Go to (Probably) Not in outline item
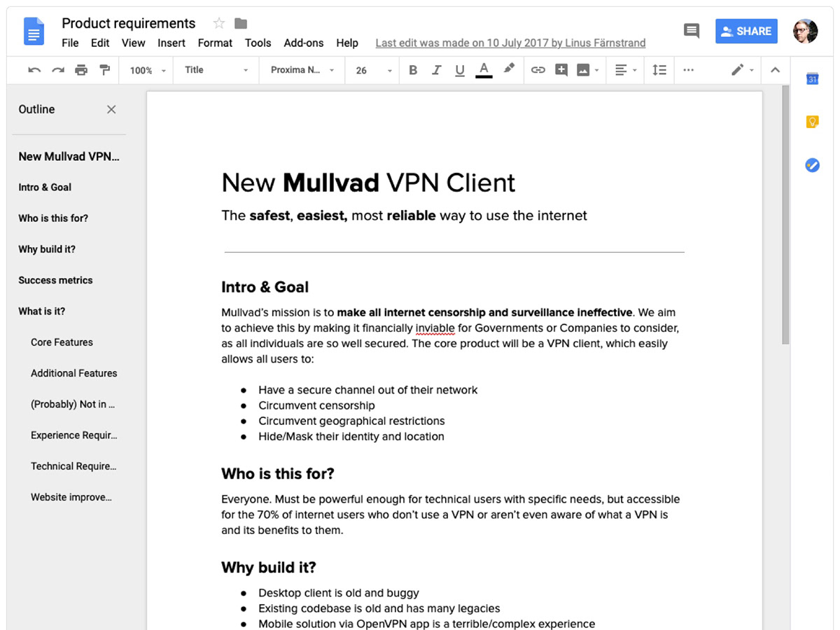The height and width of the screenshot is (630, 840). point(73,404)
